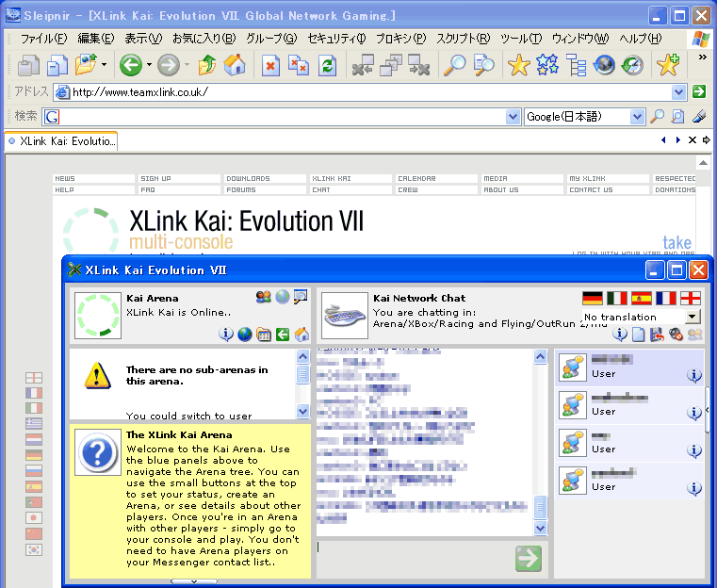Switch to the XLink Kai: Evolutio... tab
717x588 pixels.
(x=62, y=141)
